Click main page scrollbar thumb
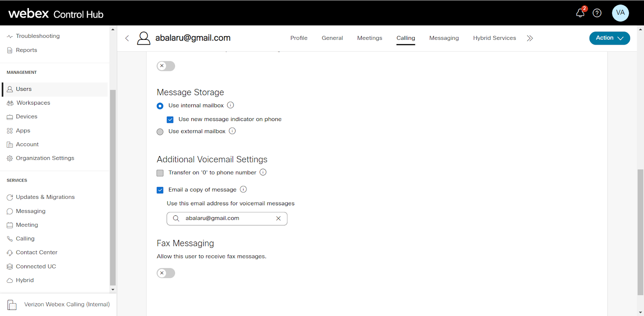The width and height of the screenshot is (644, 316). pyautogui.click(x=640, y=232)
